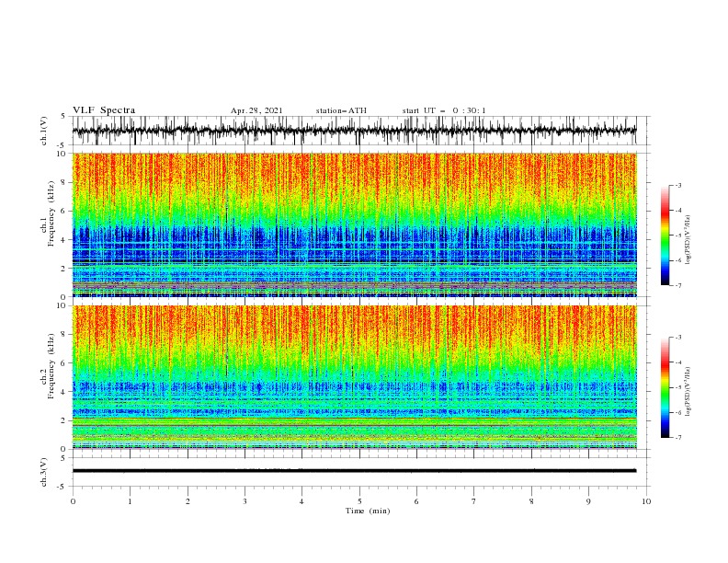
Task: Click the ch.2 spectrogram "2" kHz tick label
Action: [x=63, y=420]
